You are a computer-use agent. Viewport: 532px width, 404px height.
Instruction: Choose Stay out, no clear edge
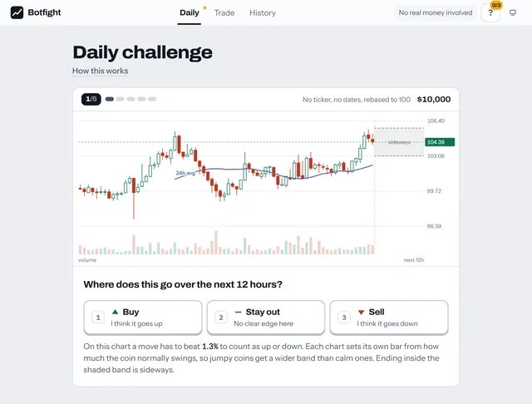[266, 318]
